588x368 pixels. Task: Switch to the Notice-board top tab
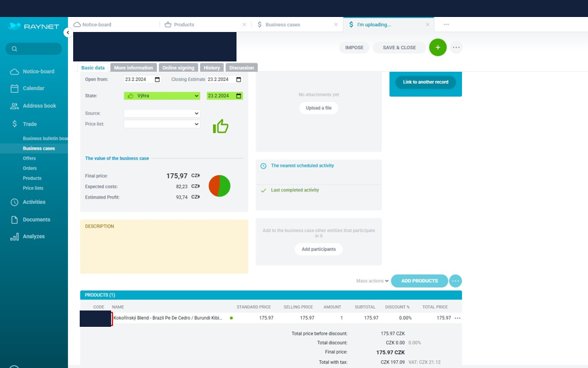click(x=97, y=25)
